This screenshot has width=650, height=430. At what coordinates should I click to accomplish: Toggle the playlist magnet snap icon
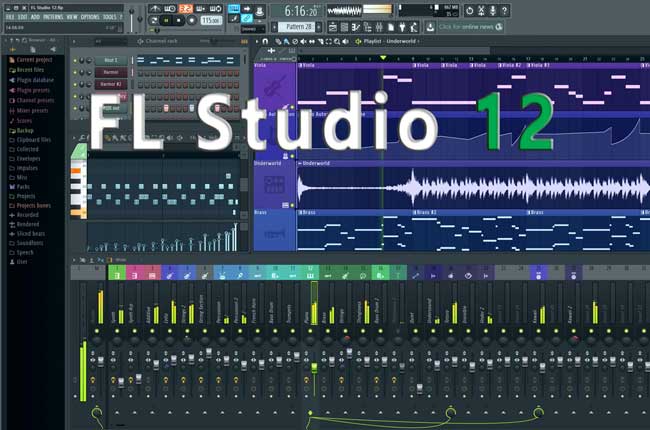pyautogui.click(x=265, y=41)
